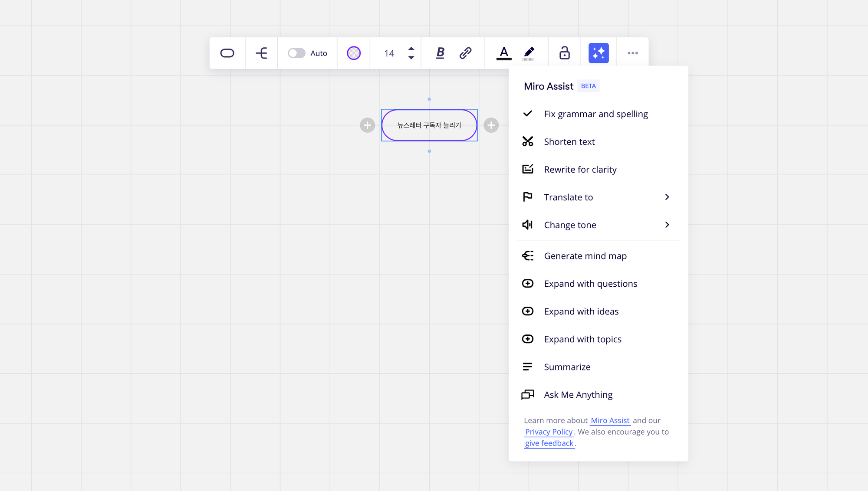Select Generate mind map
This screenshot has height=491, width=868.
click(598, 256)
